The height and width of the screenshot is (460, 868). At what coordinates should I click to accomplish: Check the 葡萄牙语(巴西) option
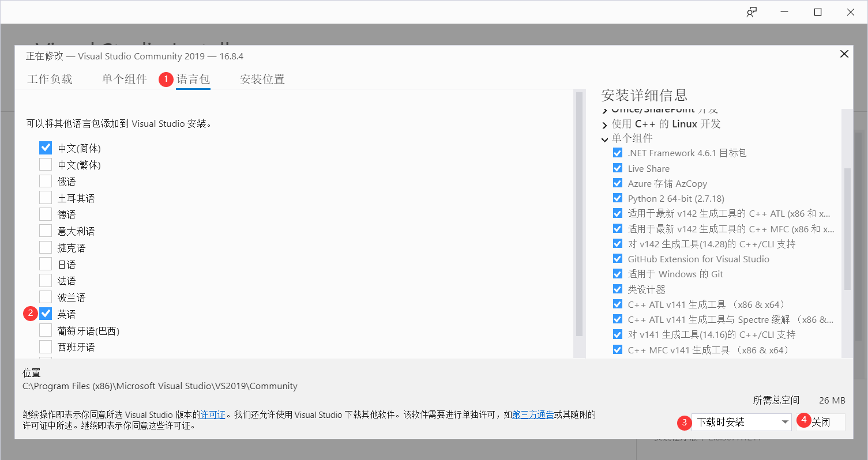pyautogui.click(x=46, y=331)
